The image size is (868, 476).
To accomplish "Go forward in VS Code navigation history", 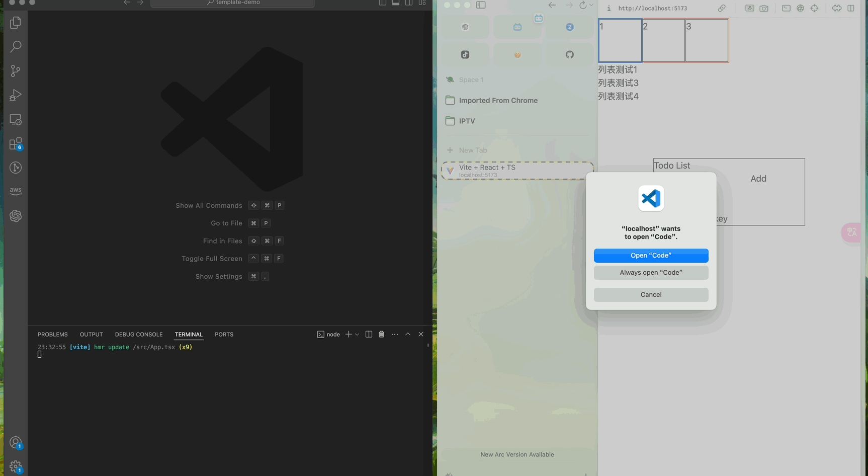I will pos(140,3).
